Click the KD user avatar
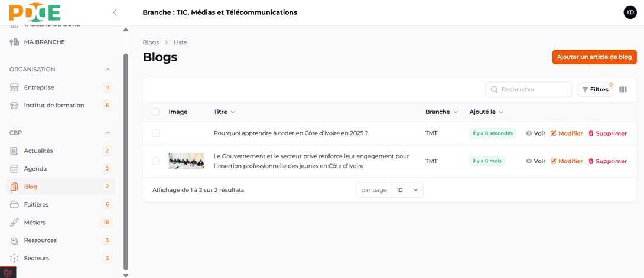 pyautogui.click(x=630, y=12)
